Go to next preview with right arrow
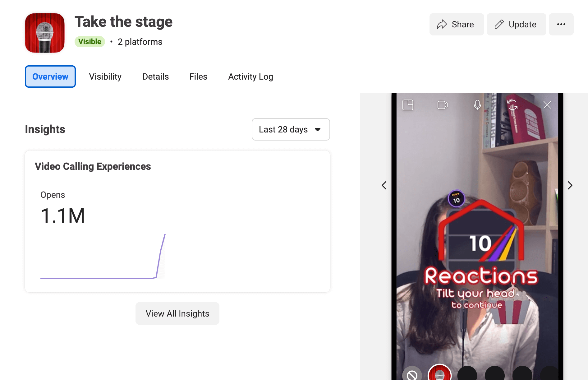The image size is (588, 380). [x=570, y=186]
